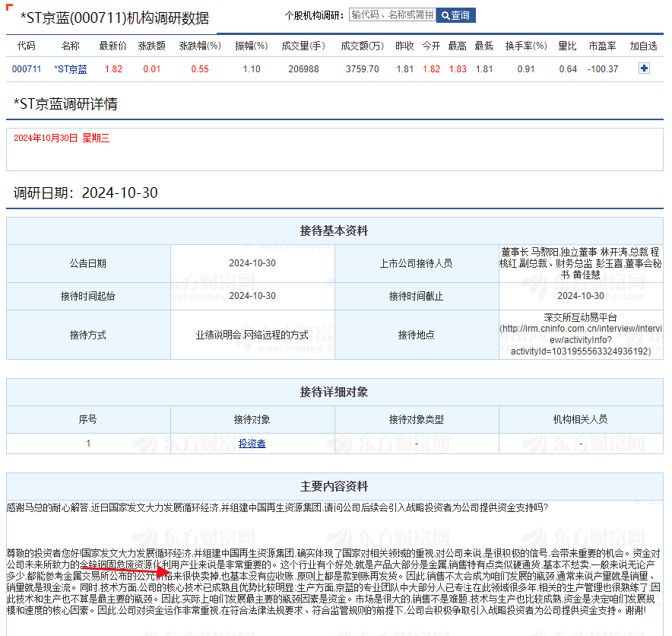Viewport: 672px width, 636px height.
Task: Click the page title *ST京蓝(000711)机构调研数据
Action: tap(115, 18)
